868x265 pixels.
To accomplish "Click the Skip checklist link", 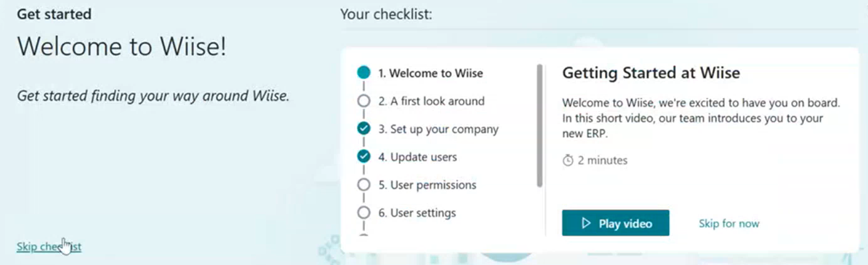I will point(49,247).
